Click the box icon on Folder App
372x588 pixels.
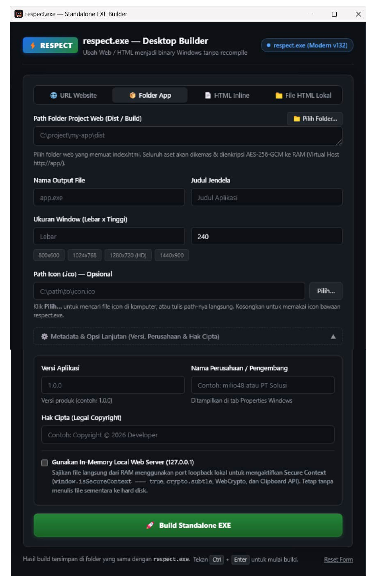click(x=132, y=95)
